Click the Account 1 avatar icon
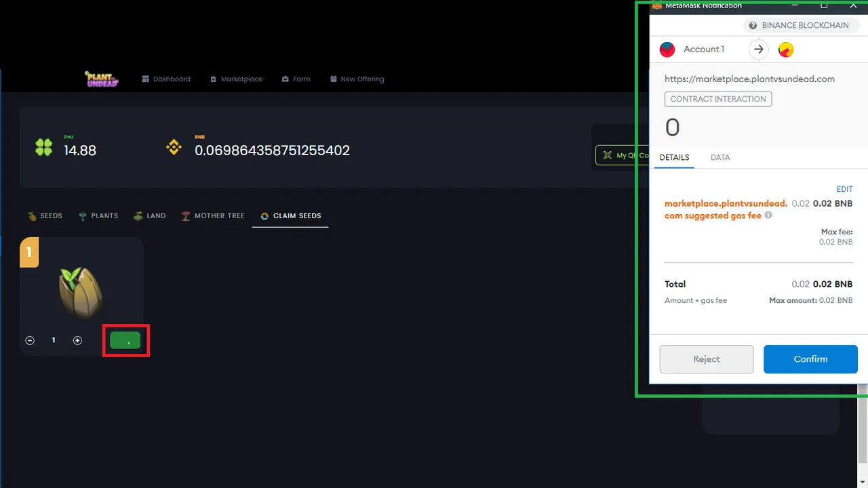 (x=667, y=49)
